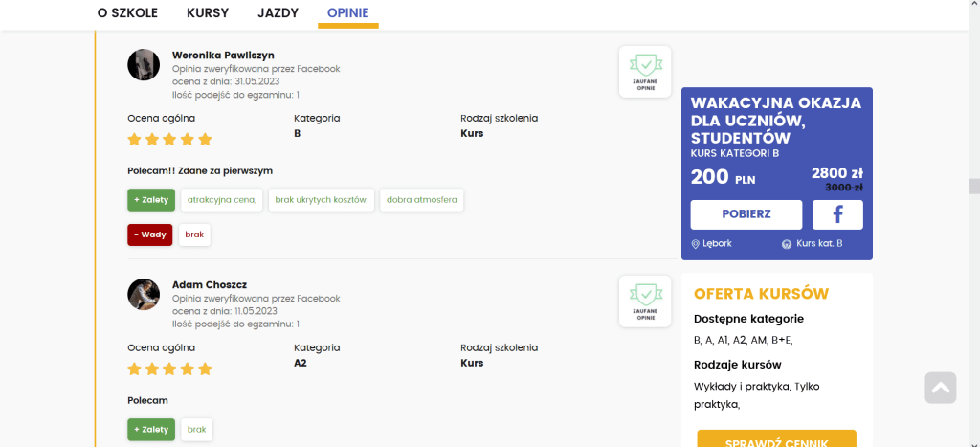Viewport: 980px width, 447px height.
Task: Click the Facebook share button in offer box
Action: (837, 214)
